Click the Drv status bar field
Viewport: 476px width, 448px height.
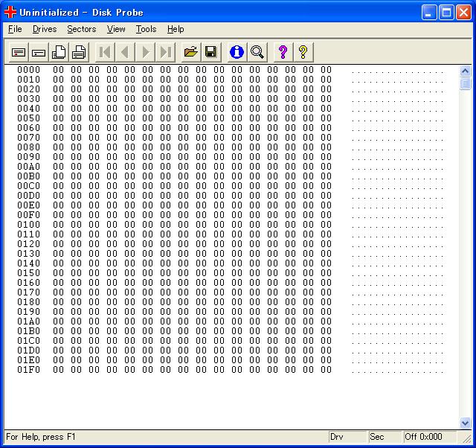pyautogui.click(x=347, y=437)
